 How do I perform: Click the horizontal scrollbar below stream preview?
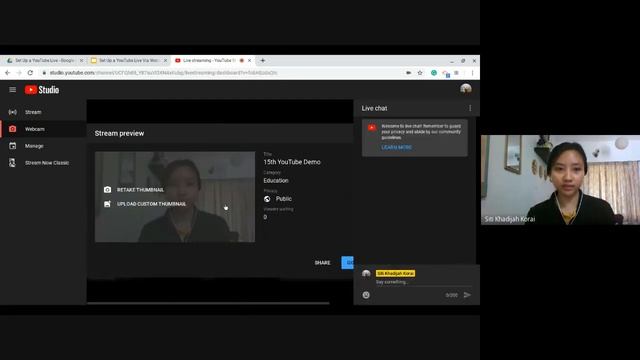click(208, 303)
